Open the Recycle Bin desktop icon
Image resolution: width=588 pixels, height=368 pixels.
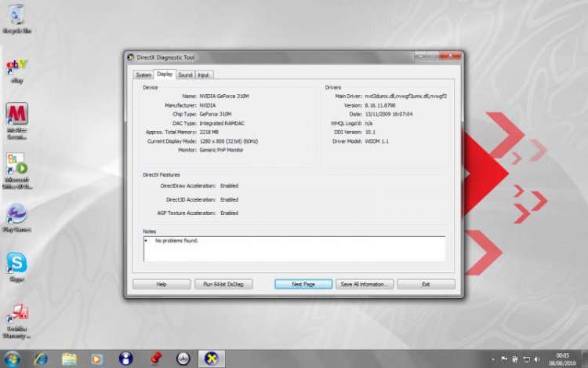16,16
